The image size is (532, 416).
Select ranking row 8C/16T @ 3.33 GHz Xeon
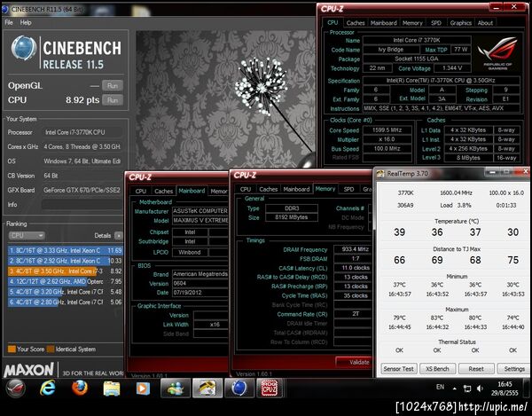point(65,251)
